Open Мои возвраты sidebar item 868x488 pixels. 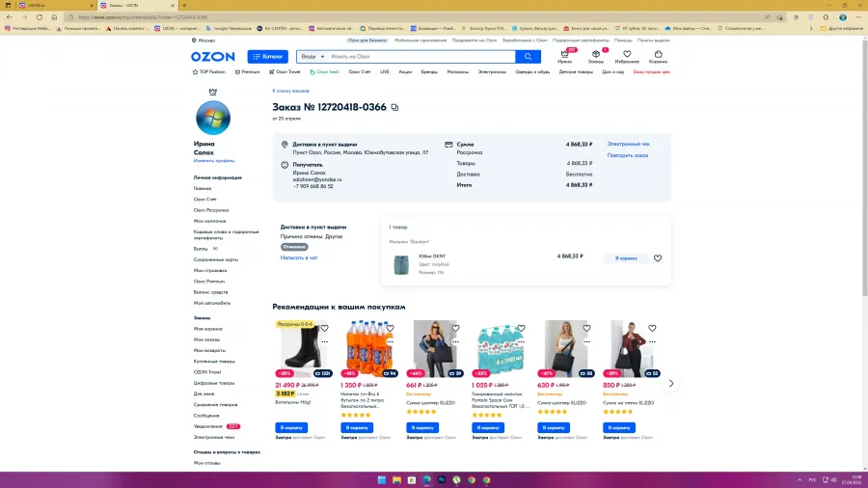209,350
